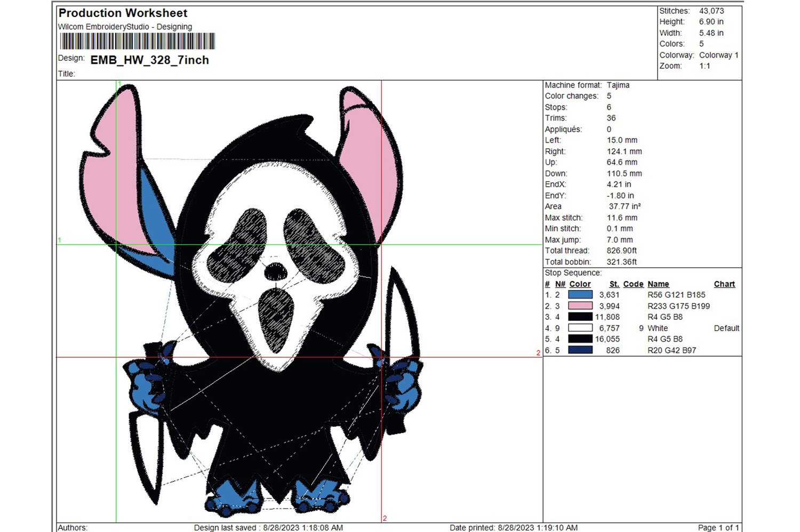Image resolution: width=800 pixels, height=532 pixels.
Task: Select the black swatch beside 16,055 stitches
Action: pyautogui.click(x=580, y=339)
